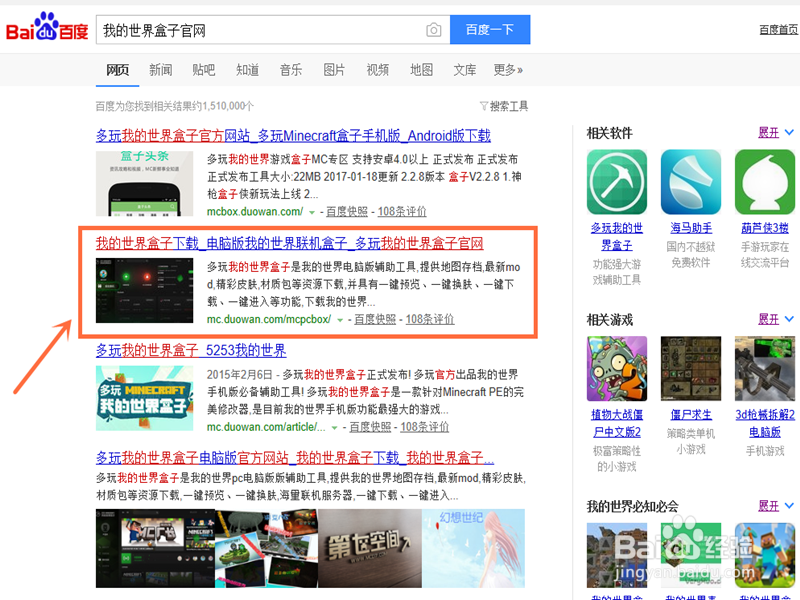Click MC盒子 dark interface image
The width and height of the screenshot is (800, 600).
point(156,548)
